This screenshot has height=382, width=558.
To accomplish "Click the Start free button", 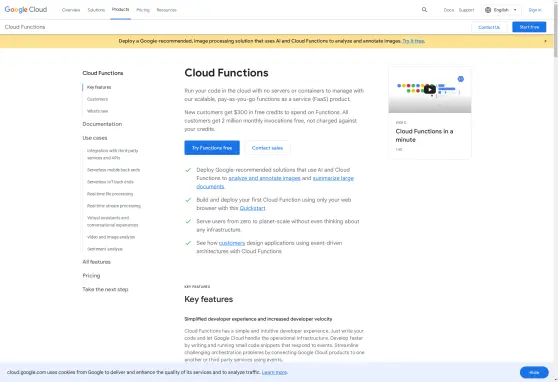I will (529, 27).
